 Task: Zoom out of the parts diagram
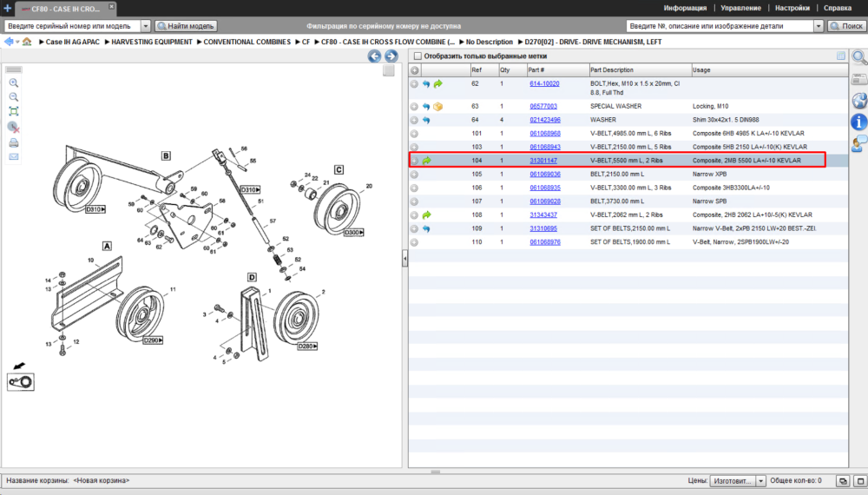coord(14,97)
